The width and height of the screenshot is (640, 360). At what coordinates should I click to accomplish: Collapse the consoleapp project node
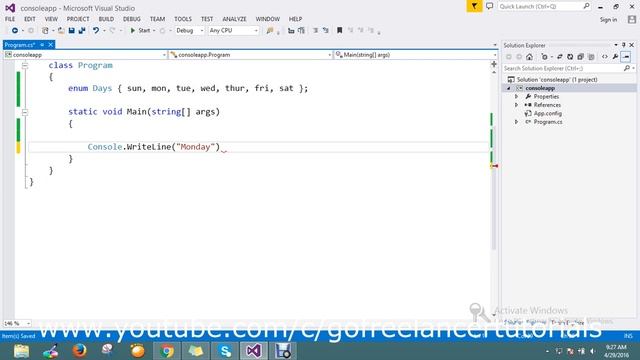(x=509, y=88)
